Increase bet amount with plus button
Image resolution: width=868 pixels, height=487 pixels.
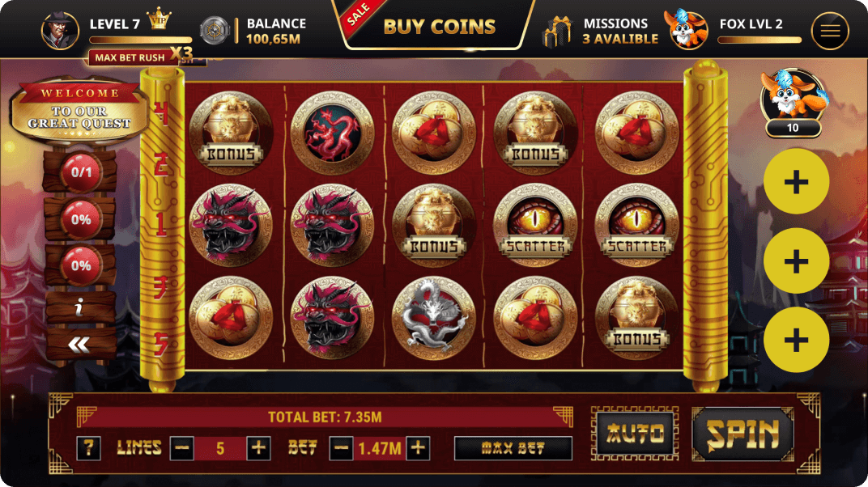point(418,447)
